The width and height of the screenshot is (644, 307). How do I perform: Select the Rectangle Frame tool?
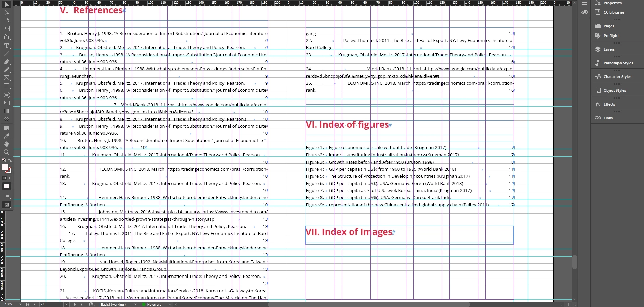pos(6,78)
